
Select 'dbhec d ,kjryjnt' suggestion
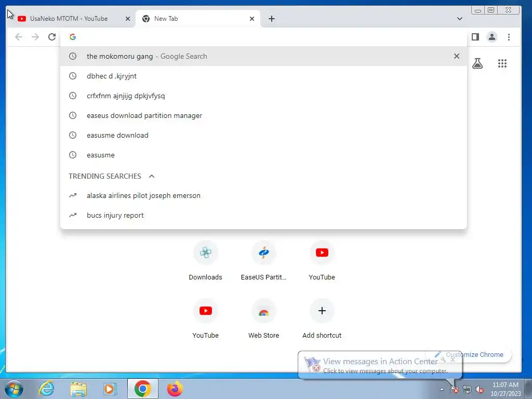263,76
